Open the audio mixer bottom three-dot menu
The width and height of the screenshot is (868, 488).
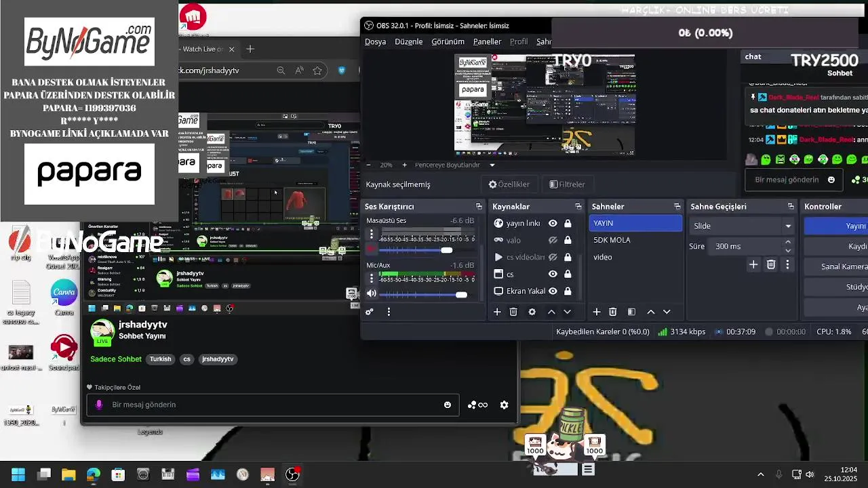click(389, 312)
